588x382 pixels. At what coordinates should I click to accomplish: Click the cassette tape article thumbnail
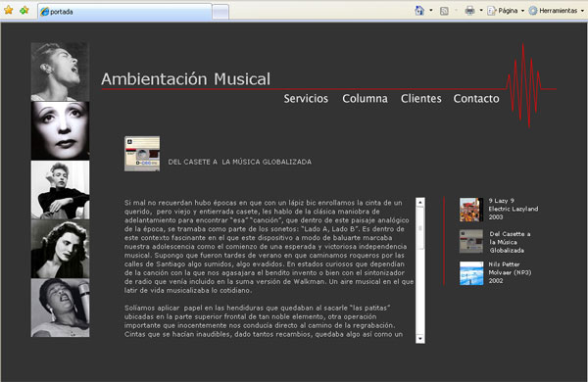click(142, 154)
